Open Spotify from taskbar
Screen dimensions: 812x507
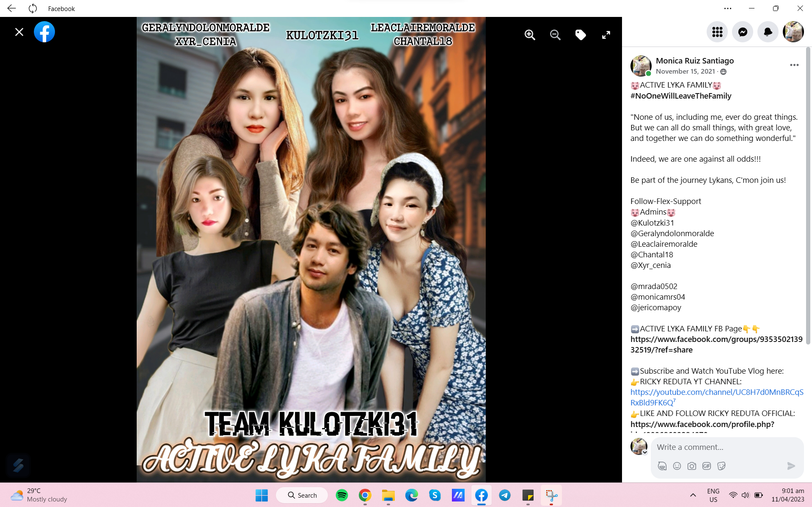pos(342,495)
